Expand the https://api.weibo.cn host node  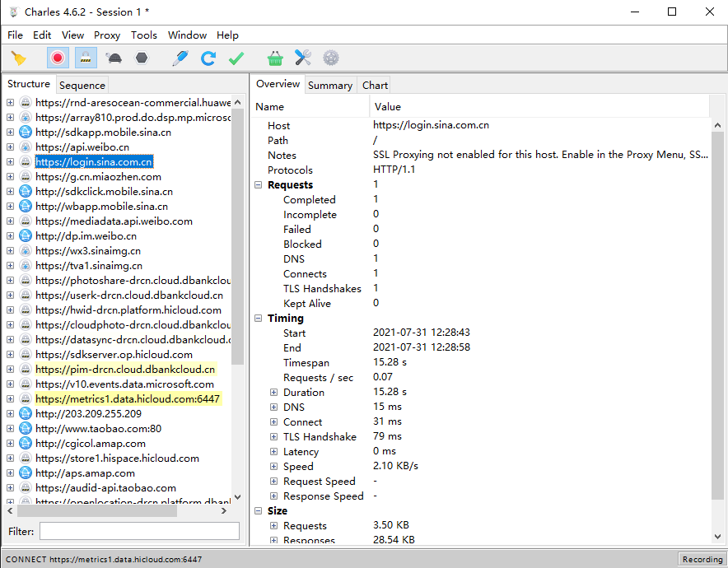10,147
